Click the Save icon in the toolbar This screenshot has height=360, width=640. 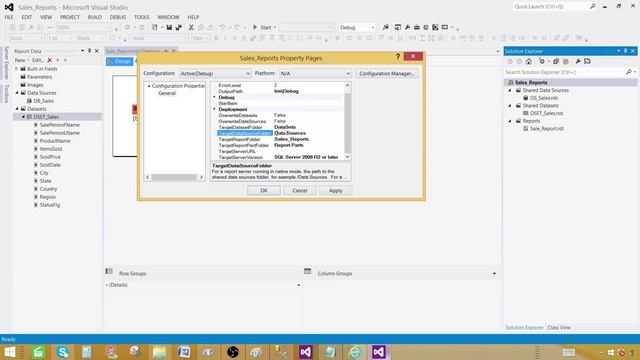169,27
